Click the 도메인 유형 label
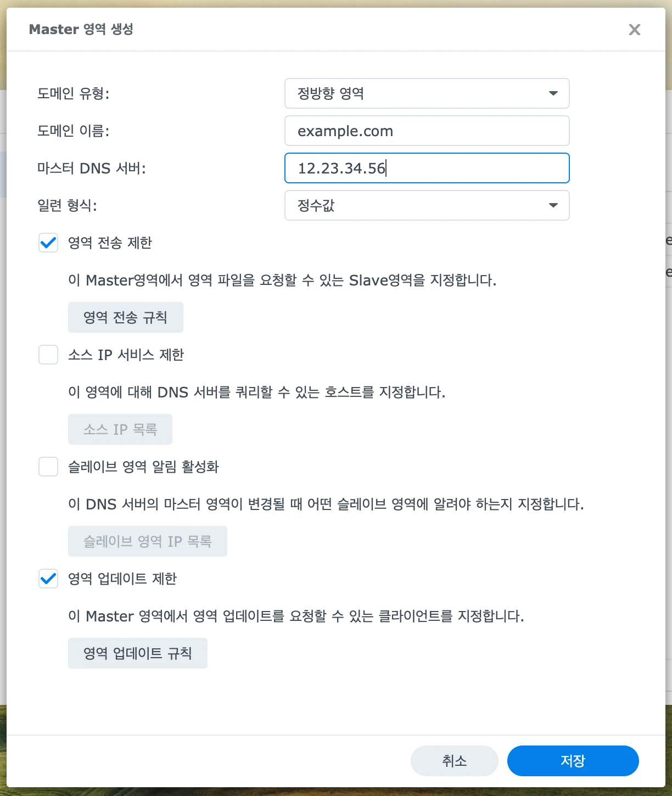Viewport: 672px width, 796px height. pyautogui.click(x=74, y=93)
